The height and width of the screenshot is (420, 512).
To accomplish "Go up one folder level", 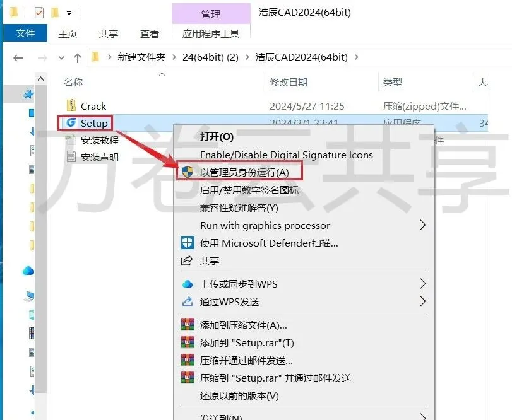I will pyautogui.click(x=78, y=58).
